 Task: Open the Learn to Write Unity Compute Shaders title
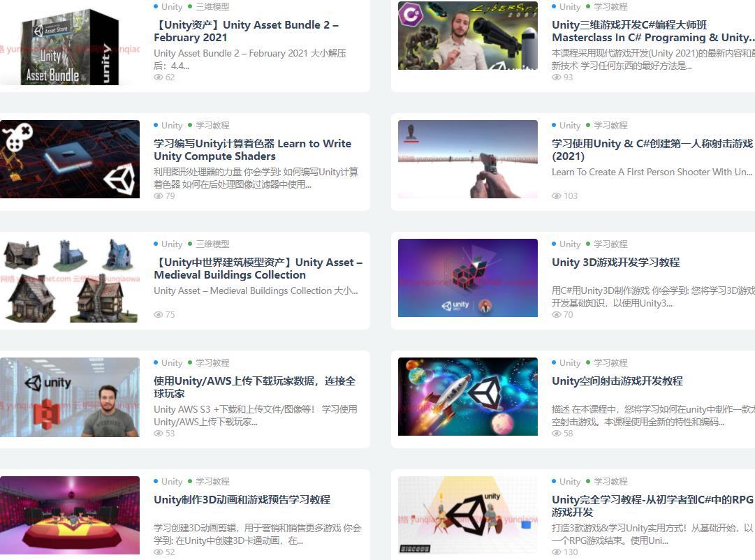coord(252,149)
